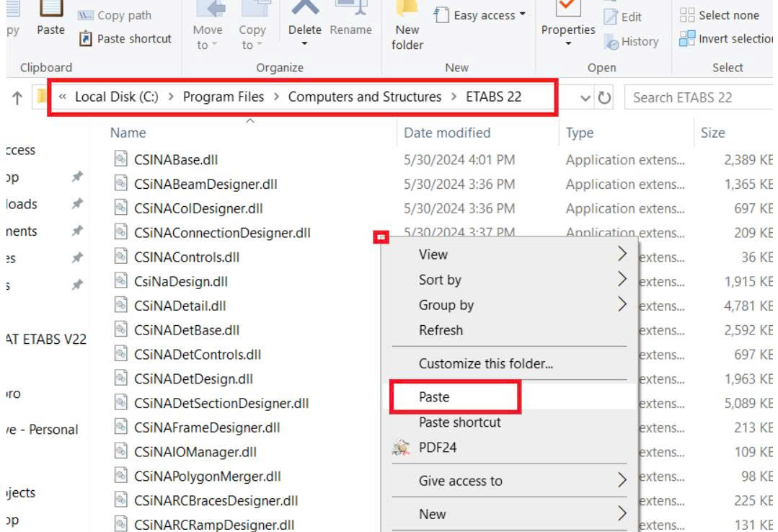Screen dimensions: 778x532
Task: Select file CSiNAFrameDesigner.dll
Action: click(207, 427)
